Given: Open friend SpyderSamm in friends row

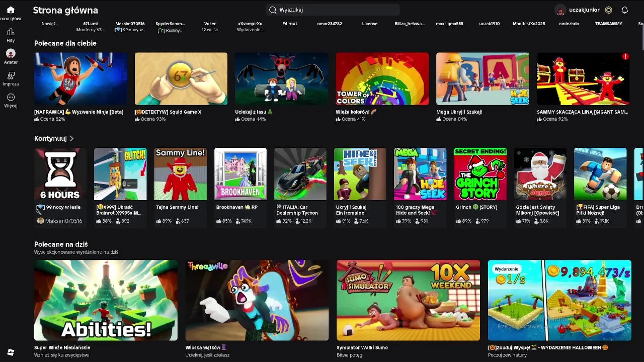Looking at the screenshot, I should pos(170,24).
